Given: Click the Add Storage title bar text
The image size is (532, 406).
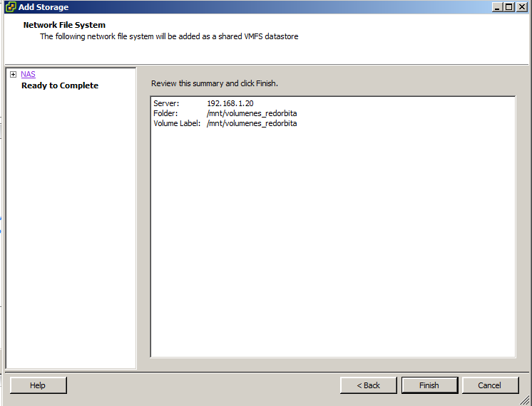Looking at the screenshot, I should coord(44,7).
